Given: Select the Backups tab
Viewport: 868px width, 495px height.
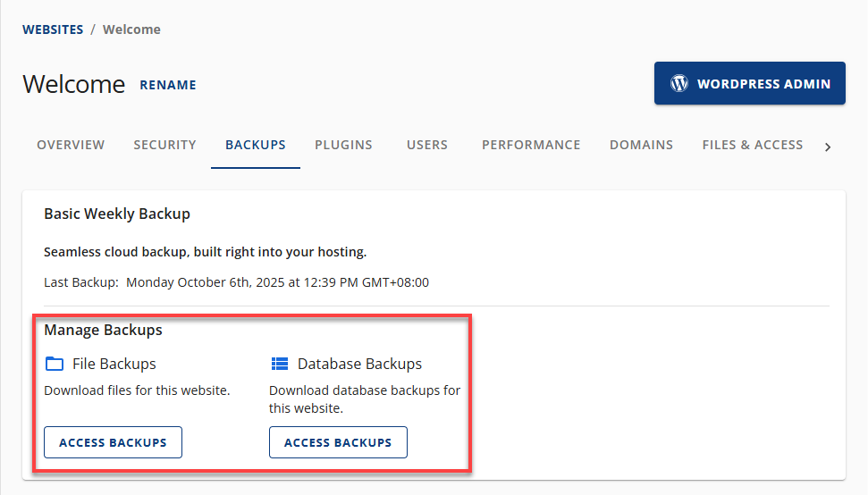Looking at the screenshot, I should click(x=256, y=145).
